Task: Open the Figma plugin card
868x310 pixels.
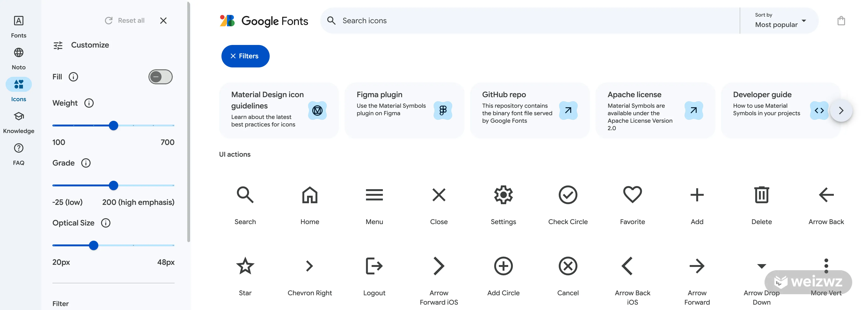Action: [x=404, y=110]
